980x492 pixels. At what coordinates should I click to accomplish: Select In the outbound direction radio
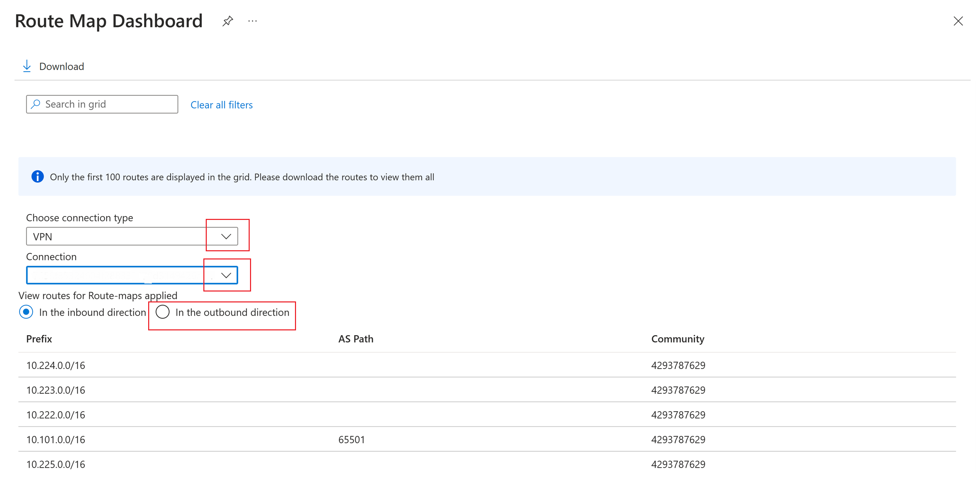[162, 312]
